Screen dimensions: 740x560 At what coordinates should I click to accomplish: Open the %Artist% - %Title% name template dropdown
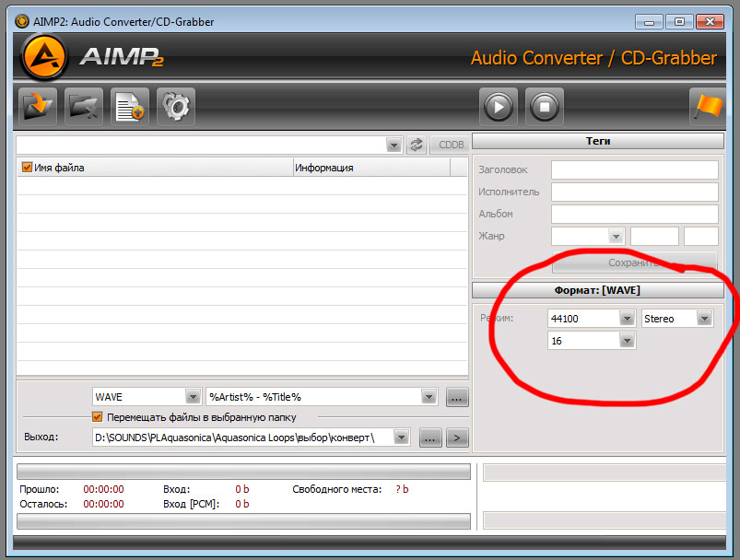pyautogui.click(x=429, y=397)
